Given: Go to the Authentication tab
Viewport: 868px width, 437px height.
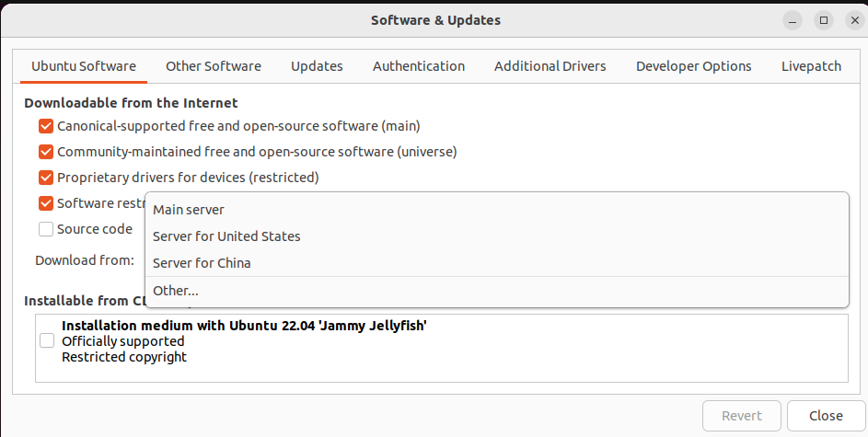Looking at the screenshot, I should pyautogui.click(x=419, y=66).
